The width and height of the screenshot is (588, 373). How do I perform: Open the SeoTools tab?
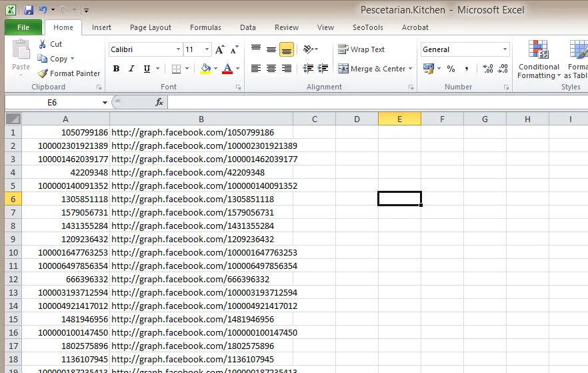[x=368, y=27]
